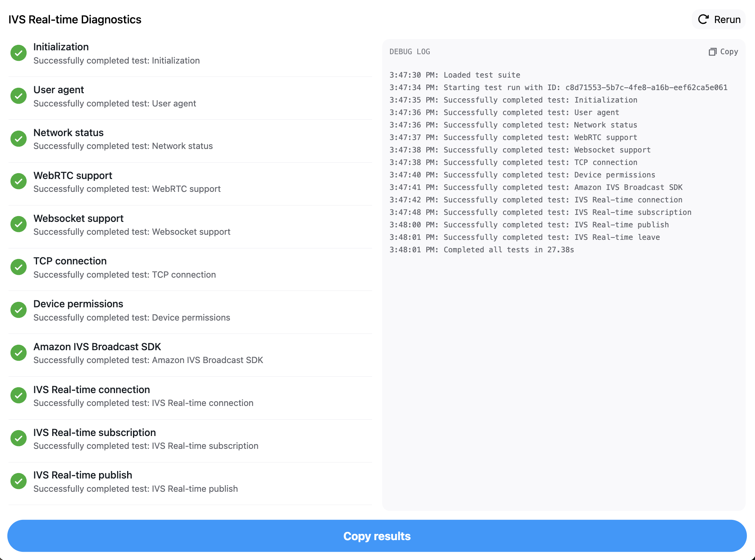Click the success icon for User agent test
Screen dimensions: 755x560
coord(18,96)
